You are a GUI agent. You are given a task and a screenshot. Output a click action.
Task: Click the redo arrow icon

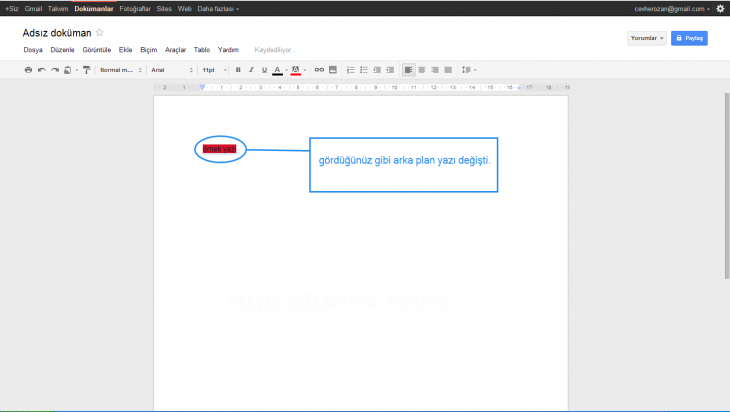[x=54, y=70]
